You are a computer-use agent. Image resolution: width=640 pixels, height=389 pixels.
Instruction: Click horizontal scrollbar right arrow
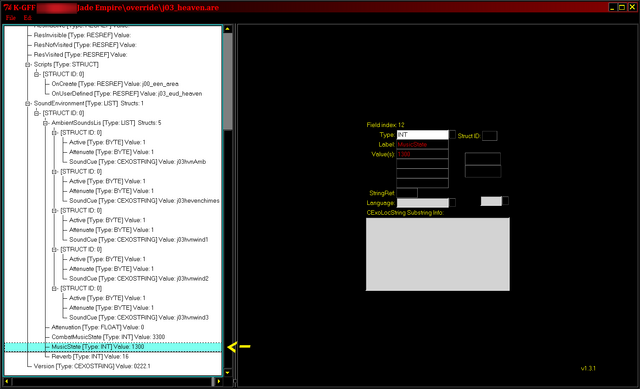(x=219, y=382)
